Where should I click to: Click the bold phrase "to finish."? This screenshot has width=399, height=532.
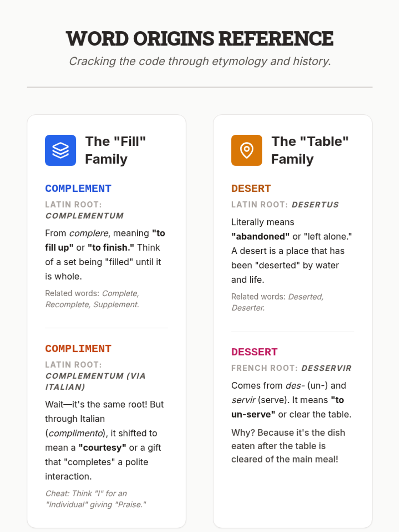(111, 248)
